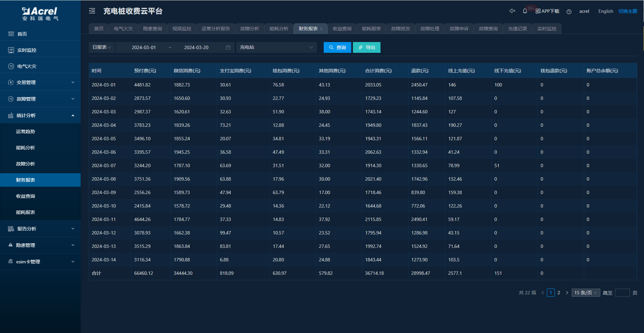The image size is (644, 333).
Task: Click the page jump input field
Action: (x=622, y=293)
